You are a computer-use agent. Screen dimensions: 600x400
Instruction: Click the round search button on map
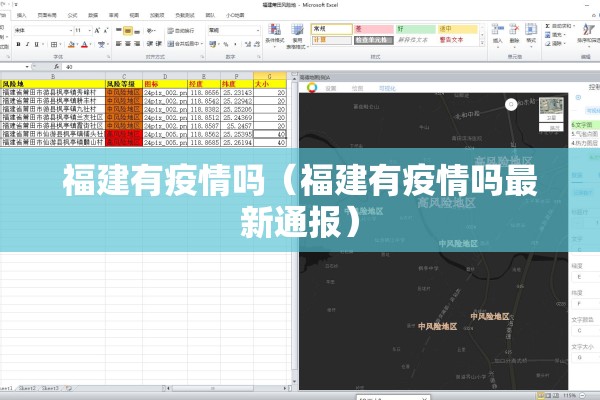coord(511,104)
